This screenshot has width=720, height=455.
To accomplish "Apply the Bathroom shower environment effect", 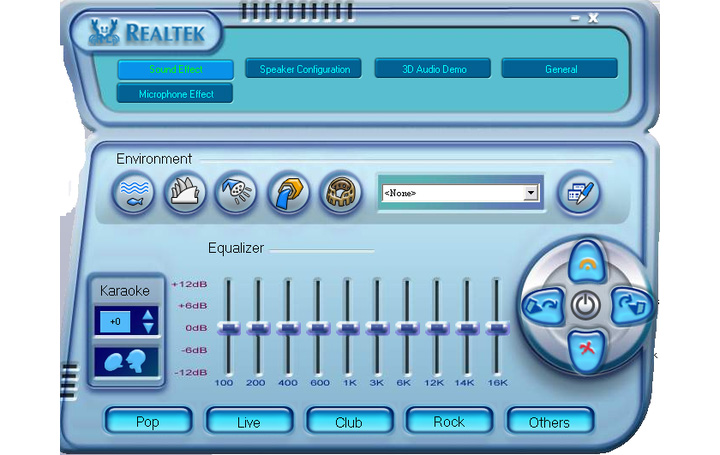I will tap(236, 192).
